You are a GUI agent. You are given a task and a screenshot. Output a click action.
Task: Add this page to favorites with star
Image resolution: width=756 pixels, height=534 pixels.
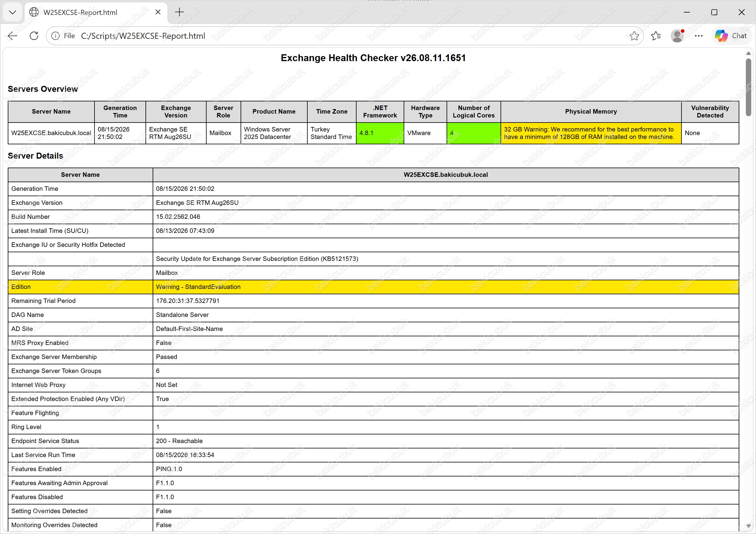coord(634,36)
